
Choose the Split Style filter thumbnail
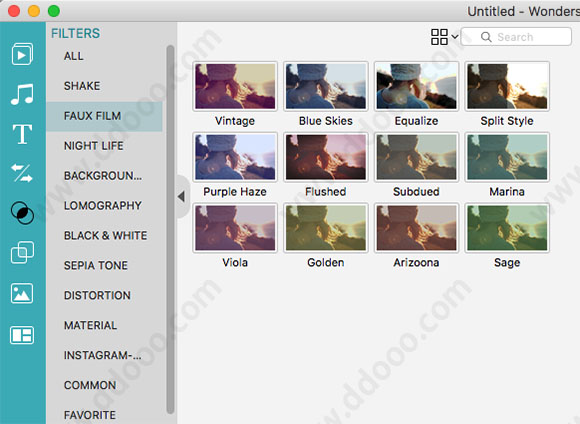pyautogui.click(x=507, y=86)
